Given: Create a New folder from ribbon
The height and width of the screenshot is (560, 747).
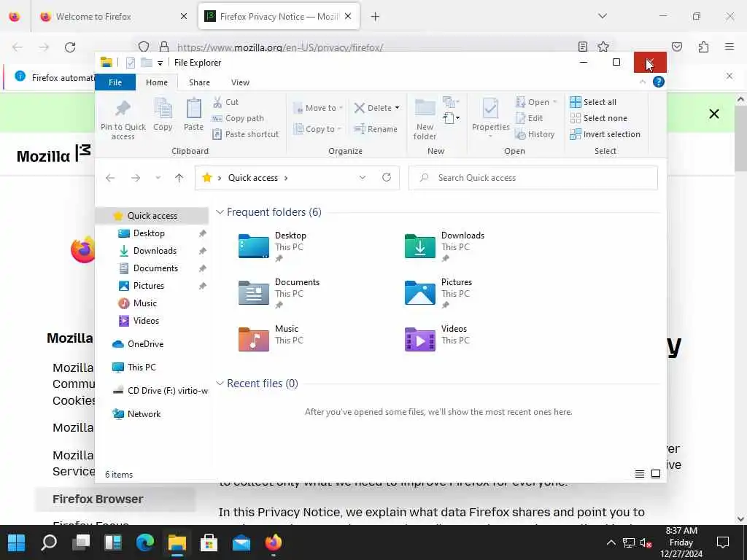Looking at the screenshot, I should (425, 119).
